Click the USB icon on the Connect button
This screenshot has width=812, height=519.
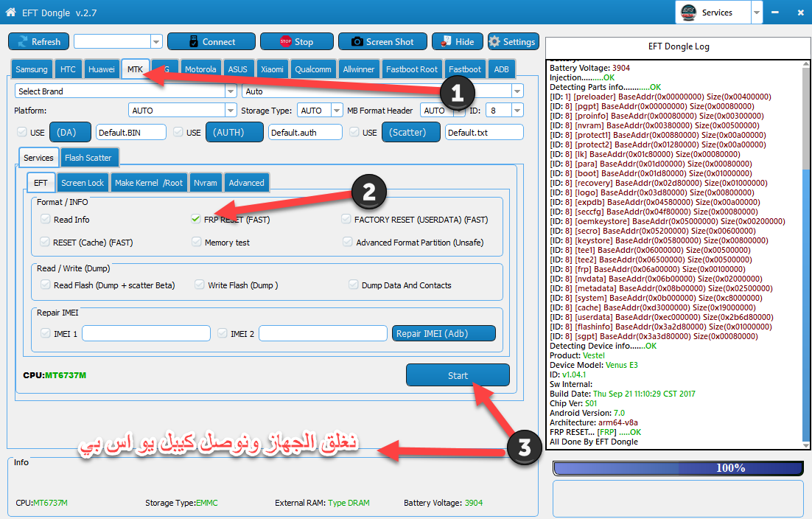pos(194,42)
